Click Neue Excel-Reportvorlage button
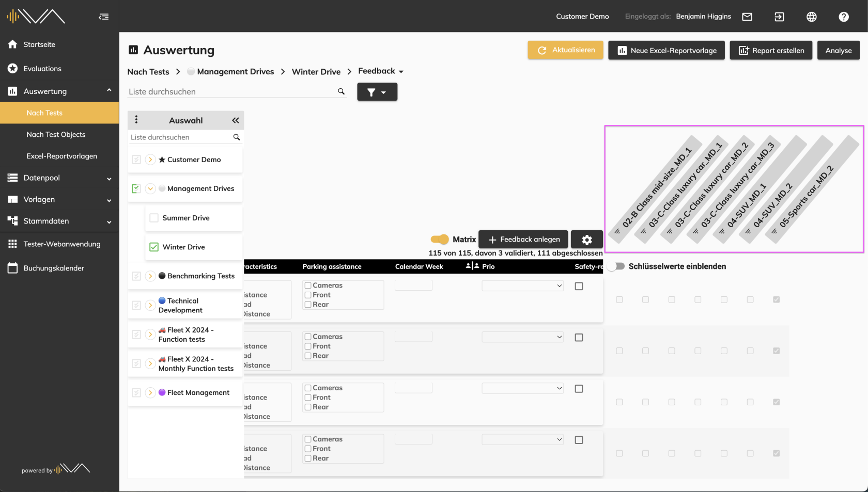The image size is (868, 492). pyautogui.click(x=667, y=50)
